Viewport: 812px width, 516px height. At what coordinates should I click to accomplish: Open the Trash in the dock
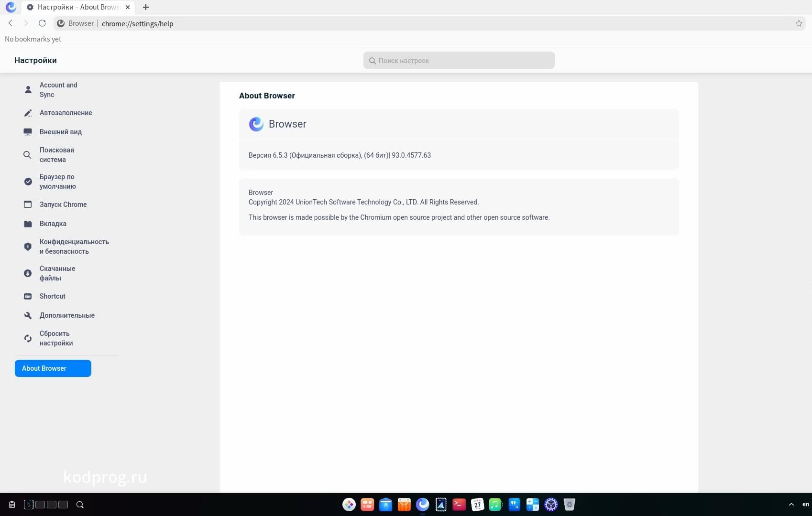[569, 505]
